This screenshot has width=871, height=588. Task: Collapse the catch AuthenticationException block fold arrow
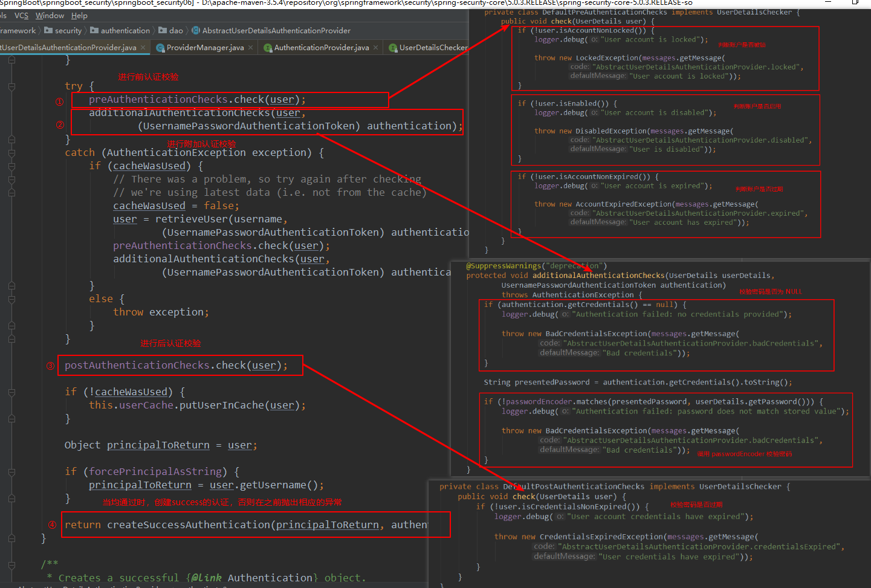[x=12, y=152]
